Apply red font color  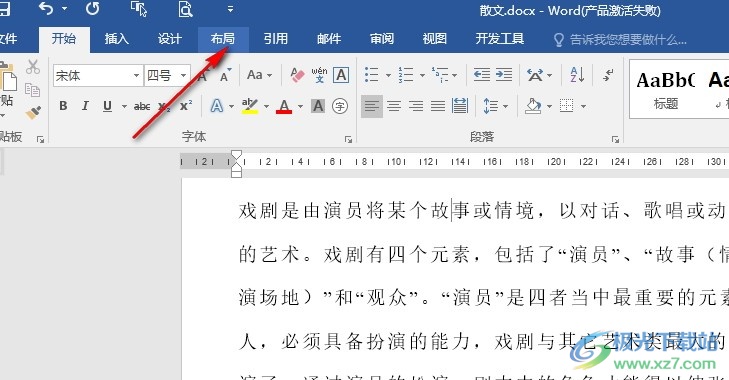[x=284, y=106]
